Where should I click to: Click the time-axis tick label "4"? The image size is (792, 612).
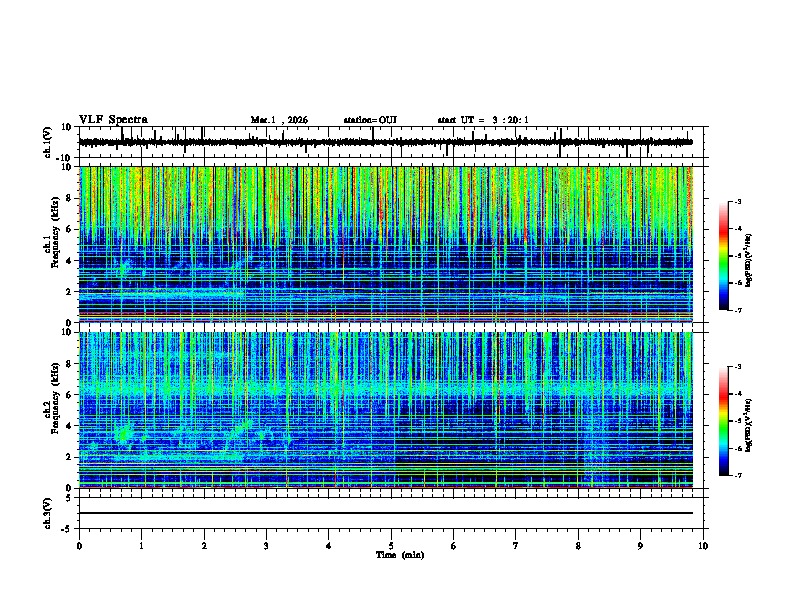click(x=329, y=546)
